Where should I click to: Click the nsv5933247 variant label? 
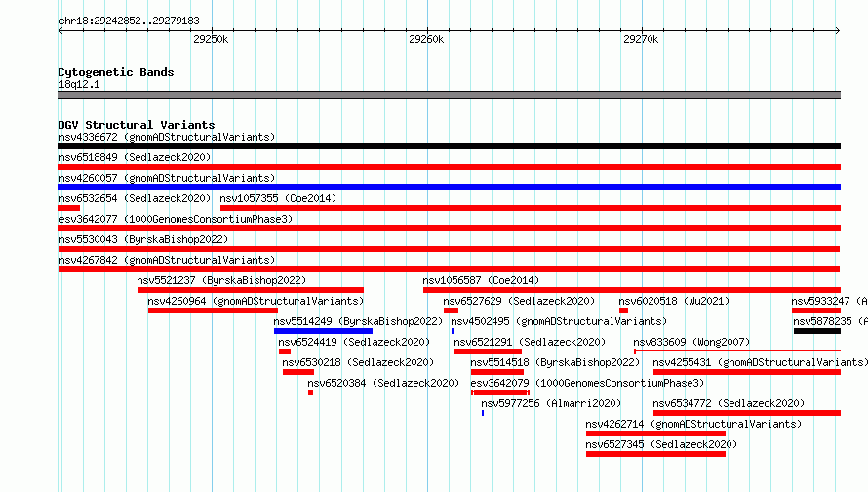point(829,301)
